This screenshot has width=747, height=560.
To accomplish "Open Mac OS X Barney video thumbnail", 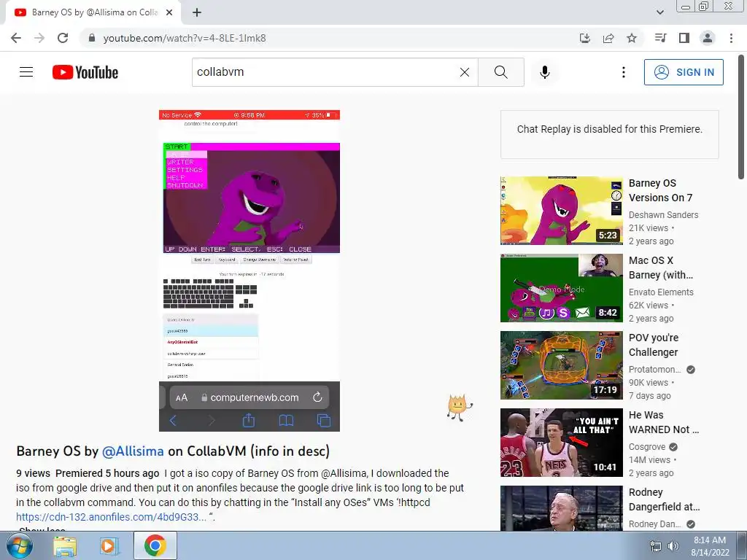I will [561, 287].
